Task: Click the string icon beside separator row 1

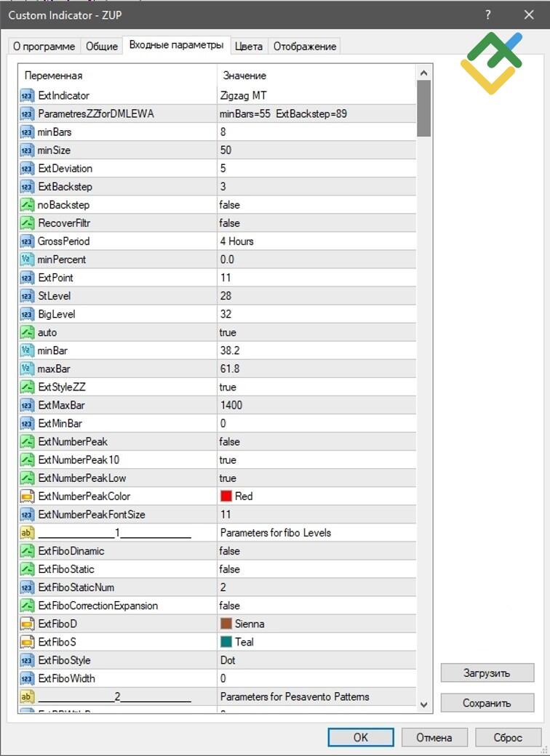Action: pos(27,533)
